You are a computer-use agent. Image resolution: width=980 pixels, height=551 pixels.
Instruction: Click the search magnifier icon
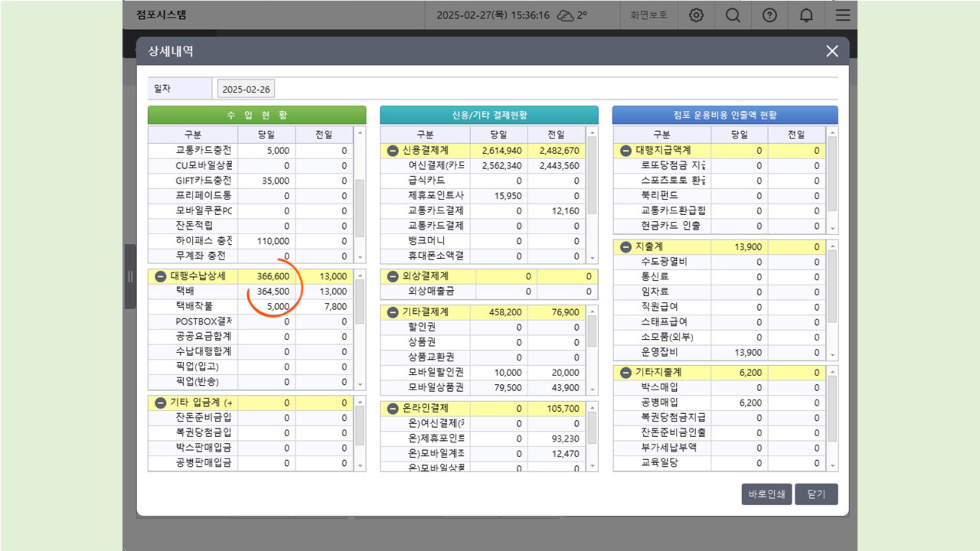coord(733,15)
